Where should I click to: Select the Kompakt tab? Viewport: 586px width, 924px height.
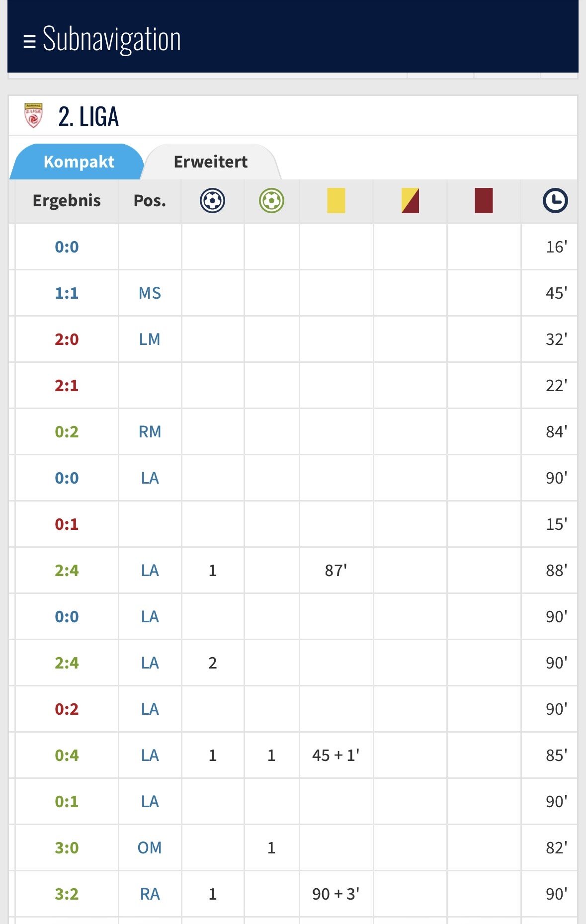[79, 162]
